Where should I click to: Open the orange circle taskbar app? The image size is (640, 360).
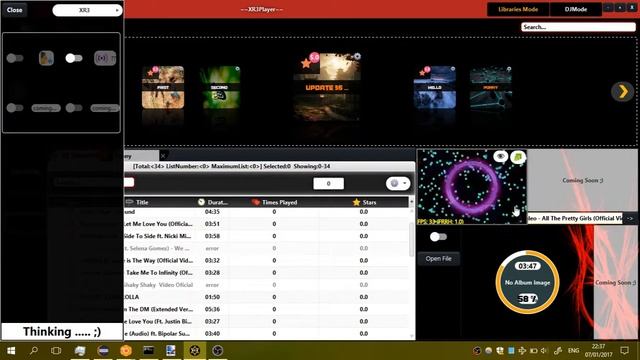[126, 351]
